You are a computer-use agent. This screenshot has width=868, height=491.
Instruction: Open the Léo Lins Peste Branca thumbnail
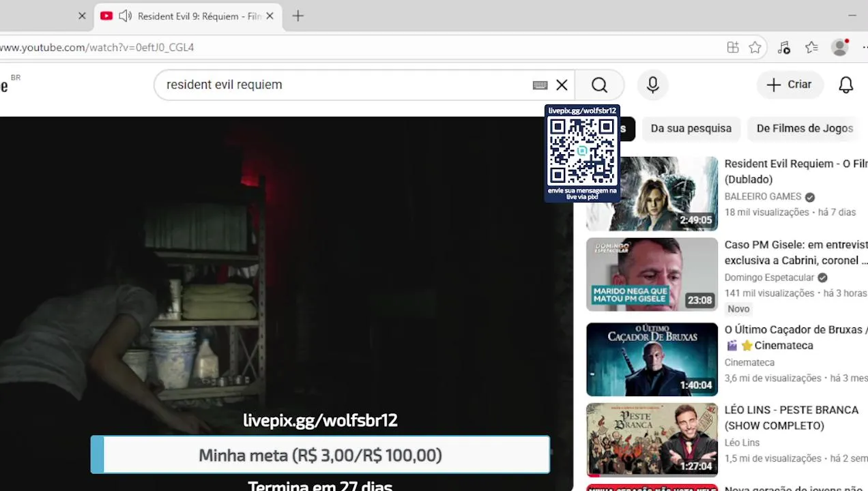652,440
